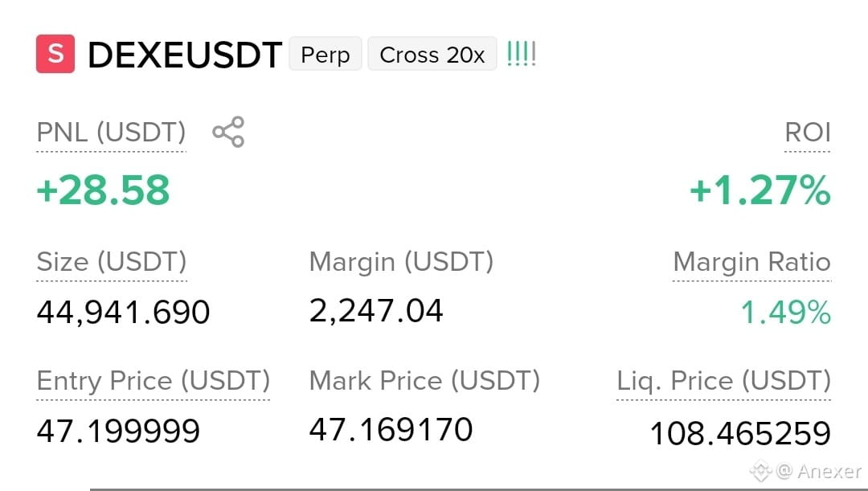
Task: Click the ROI label for explanation
Action: tap(808, 133)
